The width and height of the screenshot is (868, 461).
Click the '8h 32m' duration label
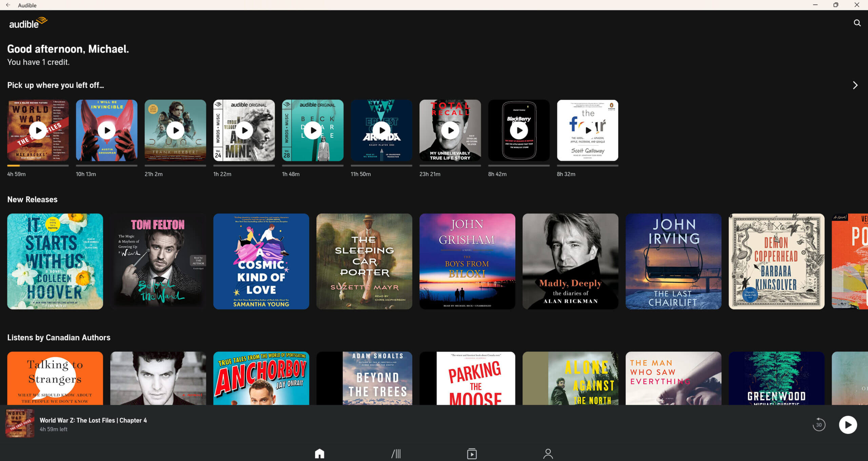click(x=566, y=174)
